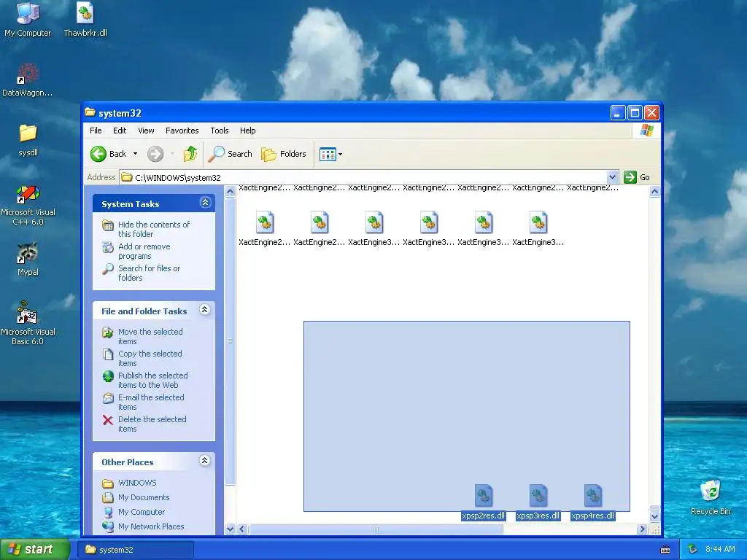This screenshot has height=560, width=747.
Task: Click tray icon beside the clock
Action: [693, 550]
